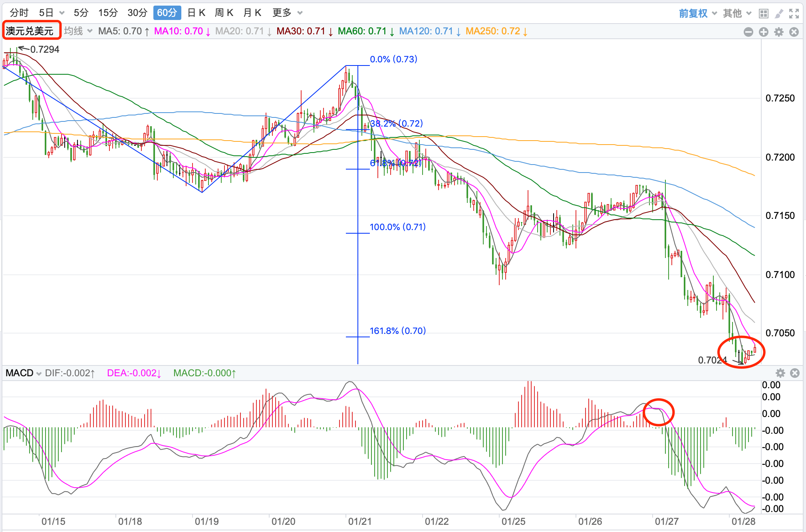The image size is (806, 532).
Task: Open the multi-chart grid layout icon
Action: click(764, 14)
